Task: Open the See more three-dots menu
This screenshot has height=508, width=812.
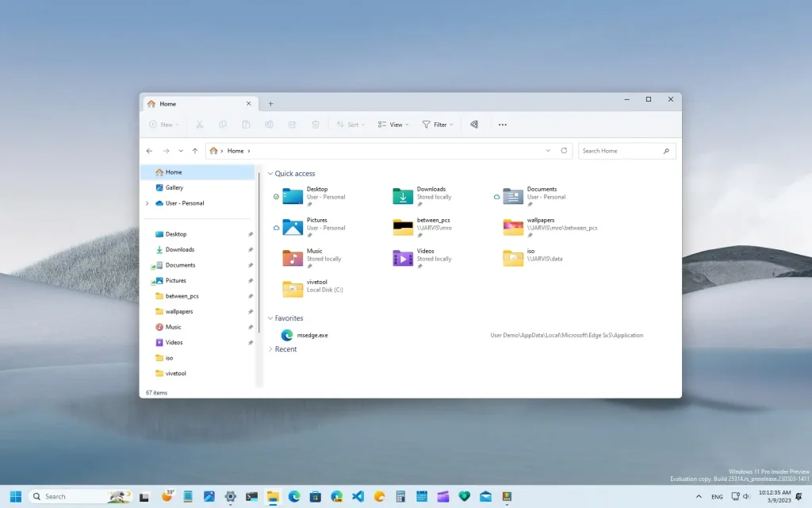Action: [502, 125]
